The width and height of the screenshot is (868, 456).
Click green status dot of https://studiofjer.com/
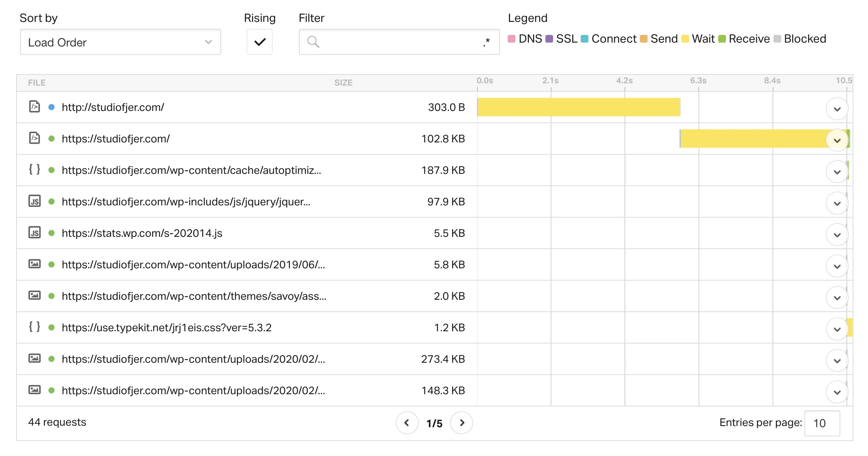(51, 139)
